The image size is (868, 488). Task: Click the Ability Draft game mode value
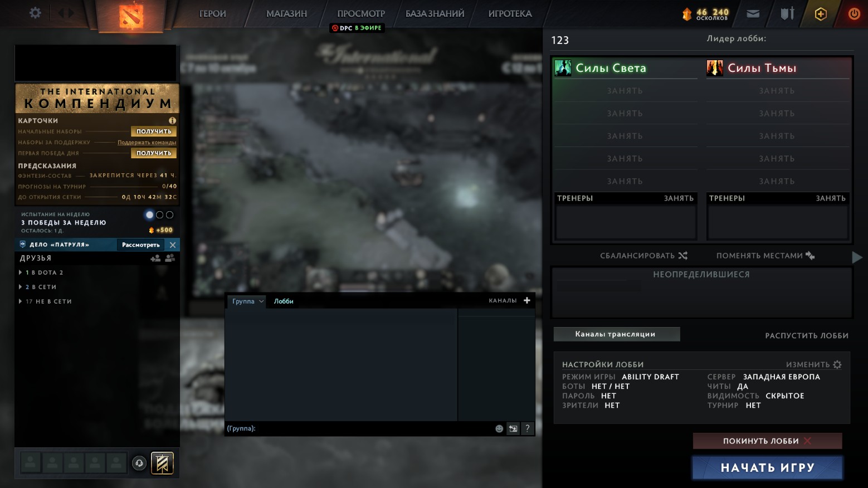pyautogui.click(x=650, y=377)
